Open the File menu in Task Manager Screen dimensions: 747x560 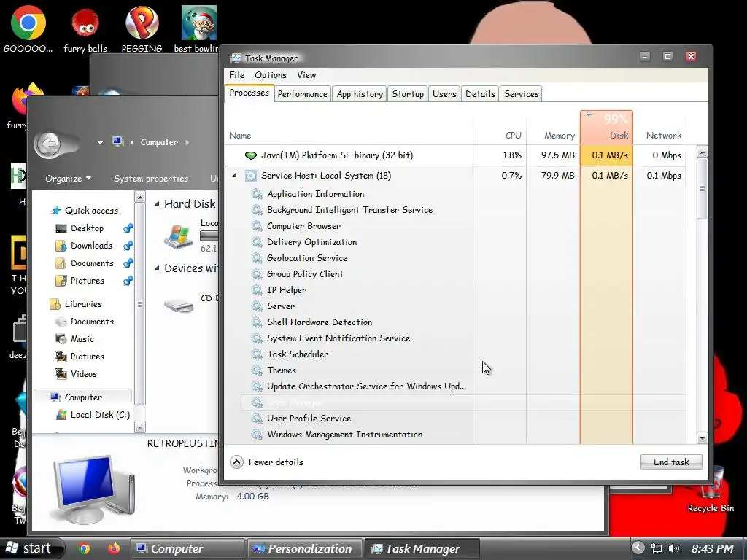[237, 75]
